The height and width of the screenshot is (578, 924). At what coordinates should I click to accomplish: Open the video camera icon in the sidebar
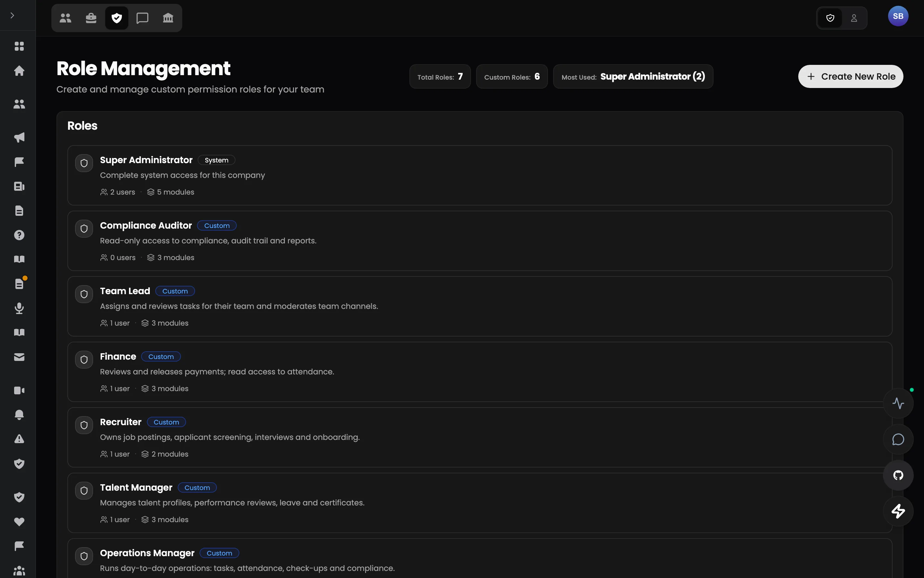(19, 390)
